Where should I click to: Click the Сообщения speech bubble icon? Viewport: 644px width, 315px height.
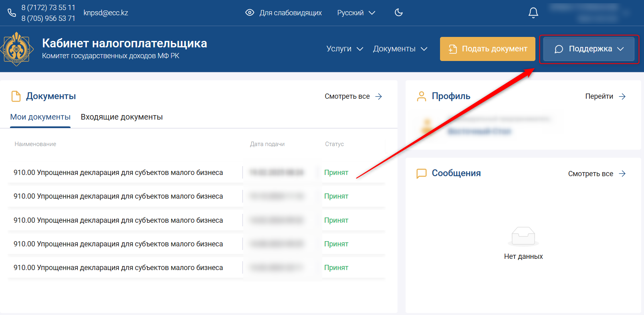pyautogui.click(x=422, y=173)
